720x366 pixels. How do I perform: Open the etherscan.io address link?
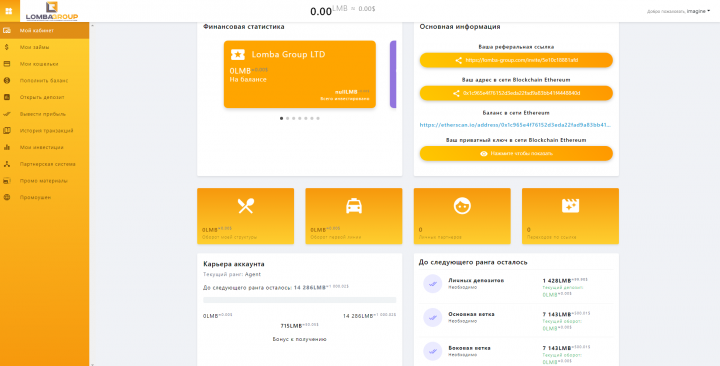515,125
